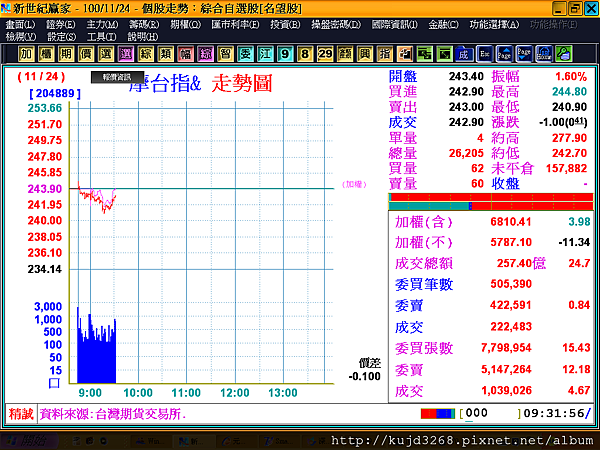Viewport: 600px width, 450px height.
Task: Open the 畫面(L) menu
Action: 20,25
